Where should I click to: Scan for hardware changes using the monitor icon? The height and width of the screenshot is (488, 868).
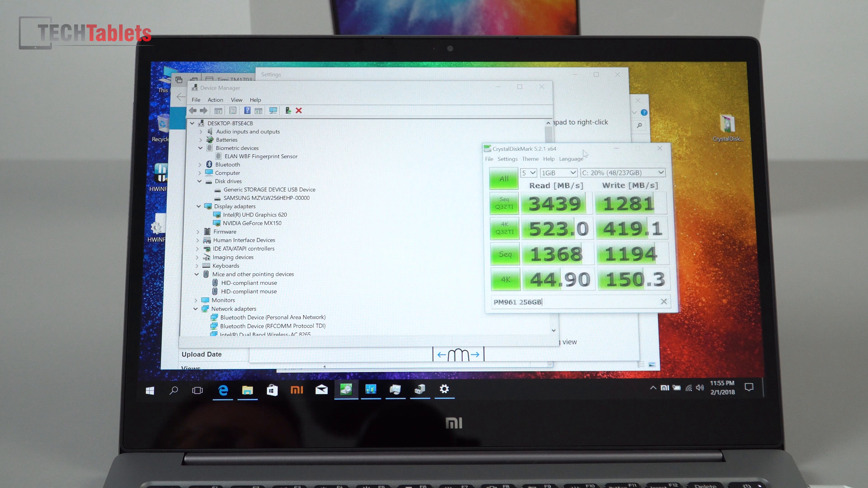273,110
